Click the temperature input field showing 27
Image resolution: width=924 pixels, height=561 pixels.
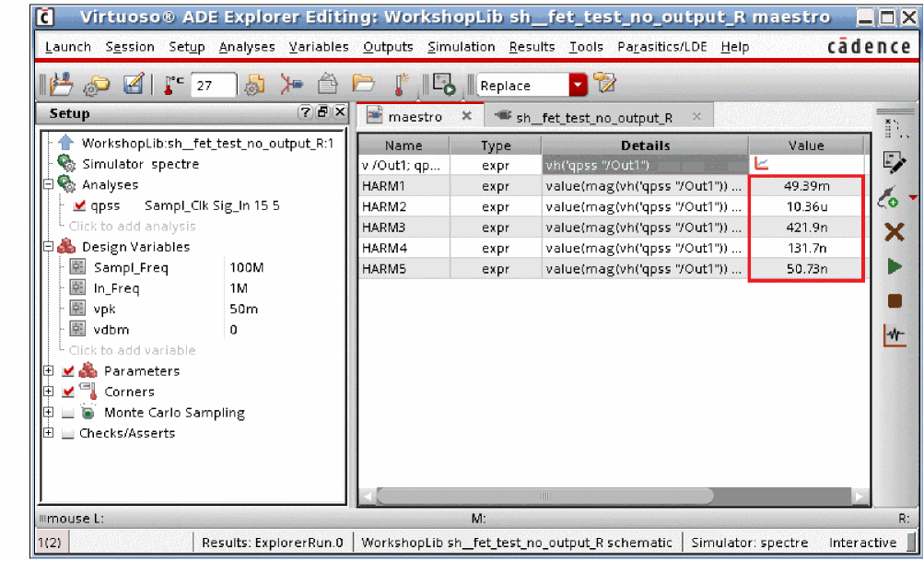pos(214,86)
